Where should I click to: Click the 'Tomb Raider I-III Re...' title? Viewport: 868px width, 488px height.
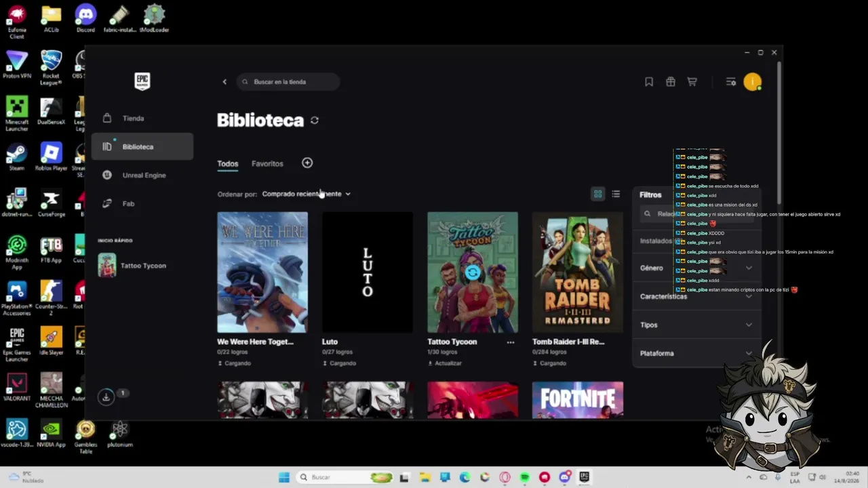[x=568, y=342]
